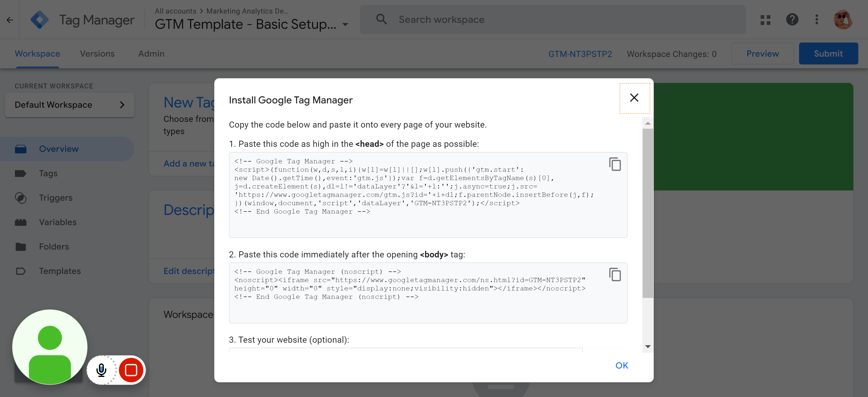This screenshot has width=868, height=397.
Task: Click inside the body noscript code box
Action: pos(428,292)
